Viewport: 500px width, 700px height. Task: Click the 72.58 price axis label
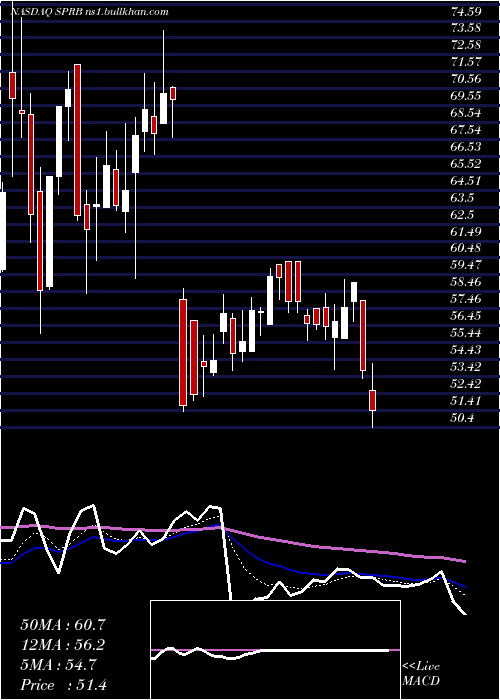466,45
